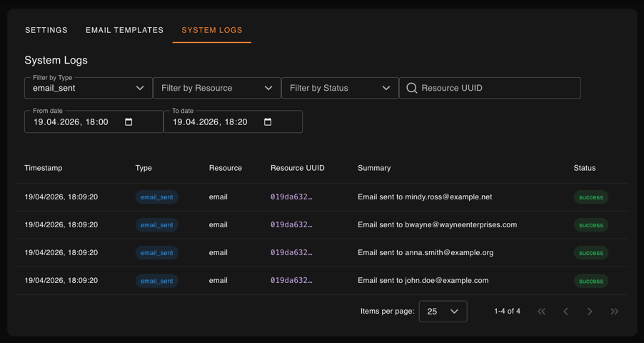Click the '1-4 of 4' pagination text
The height and width of the screenshot is (343, 644).
pyautogui.click(x=507, y=312)
